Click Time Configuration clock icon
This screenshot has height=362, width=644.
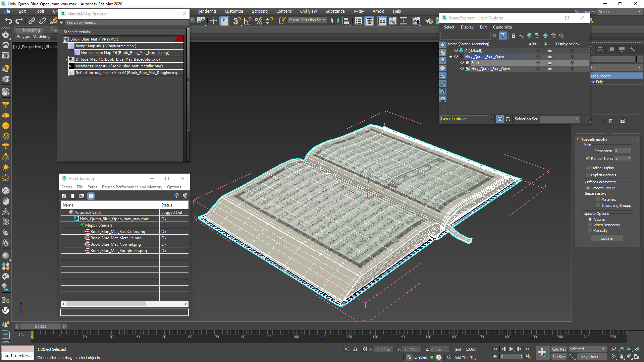click(x=528, y=357)
